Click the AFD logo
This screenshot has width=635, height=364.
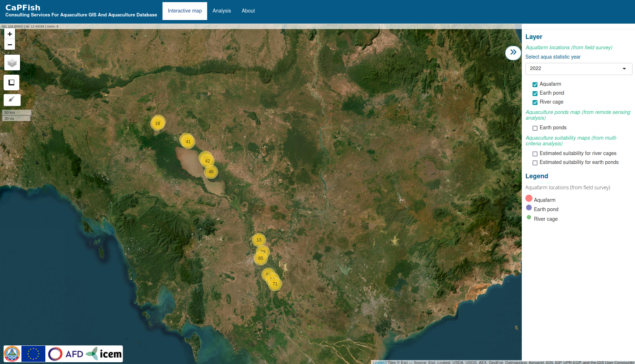tap(66, 354)
